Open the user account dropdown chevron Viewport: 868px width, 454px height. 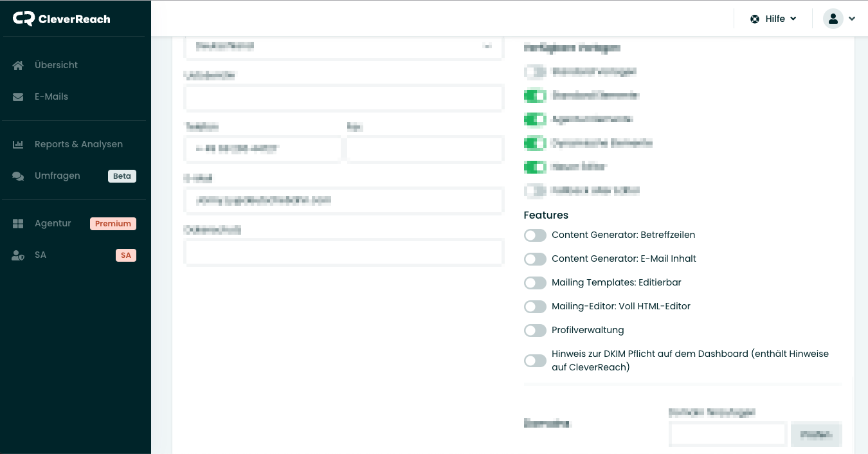coord(852,19)
